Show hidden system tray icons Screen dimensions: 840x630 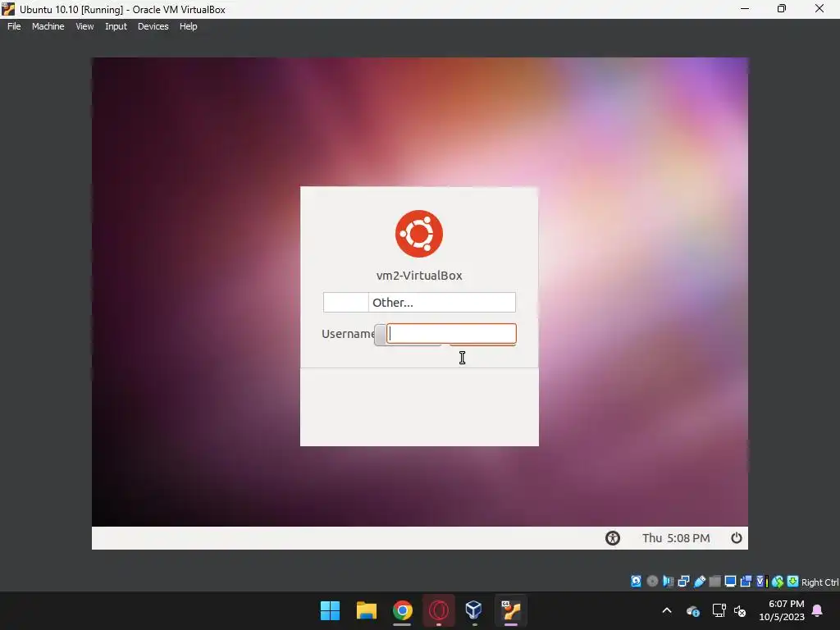click(667, 610)
